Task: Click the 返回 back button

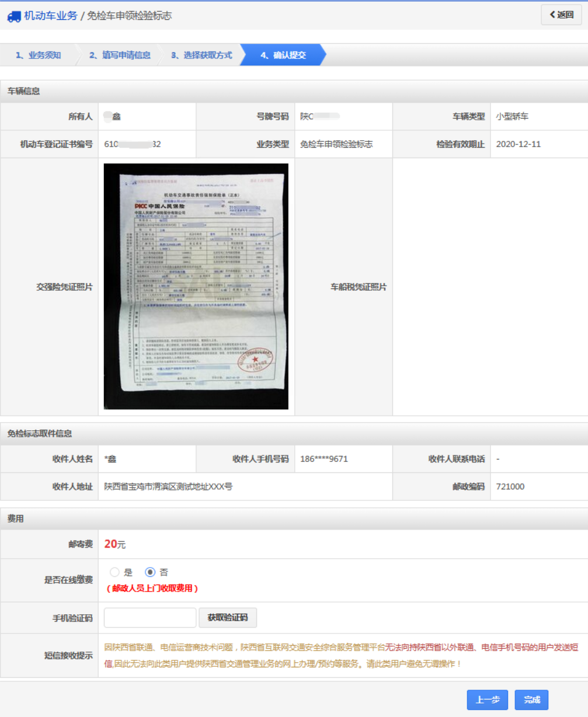Action: 561,15
